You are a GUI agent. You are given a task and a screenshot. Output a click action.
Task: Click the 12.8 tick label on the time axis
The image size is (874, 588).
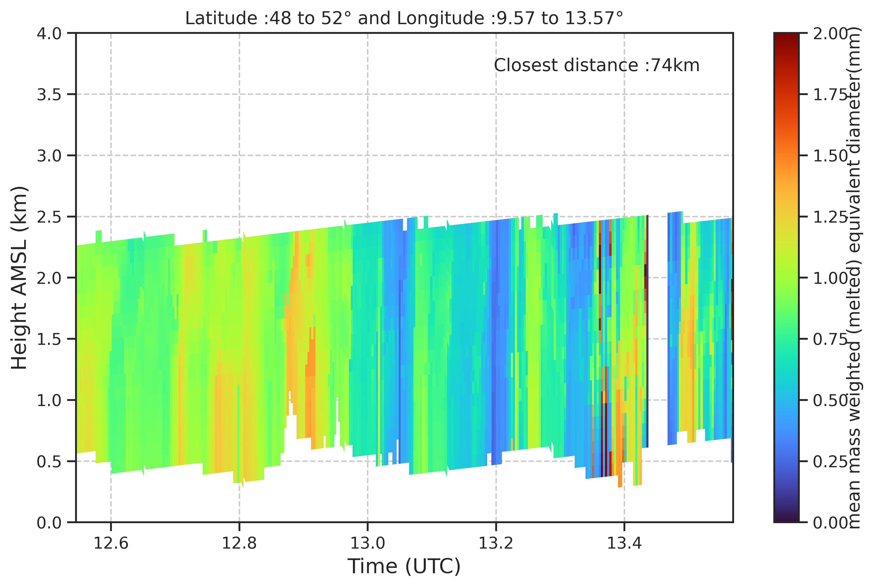click(239, 543)
